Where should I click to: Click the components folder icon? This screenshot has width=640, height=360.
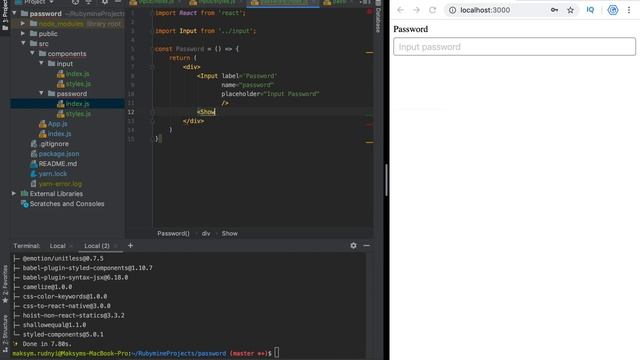pos(42,53)
